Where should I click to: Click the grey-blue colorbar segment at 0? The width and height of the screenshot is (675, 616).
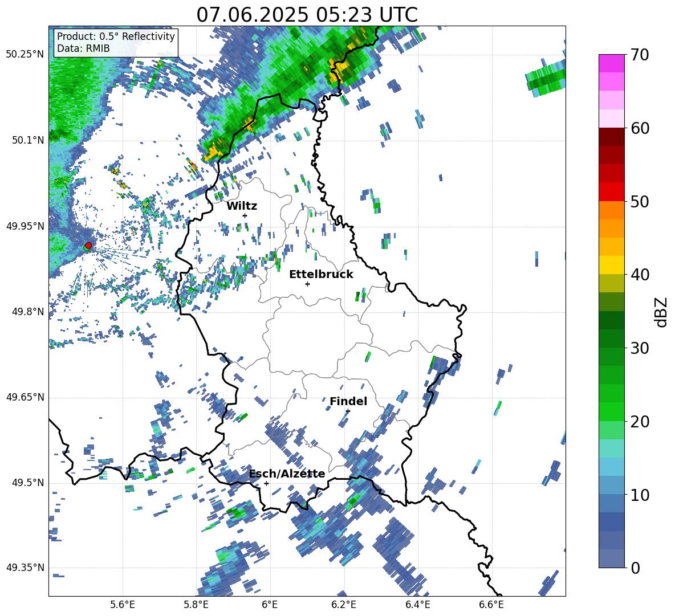point(611,558)
